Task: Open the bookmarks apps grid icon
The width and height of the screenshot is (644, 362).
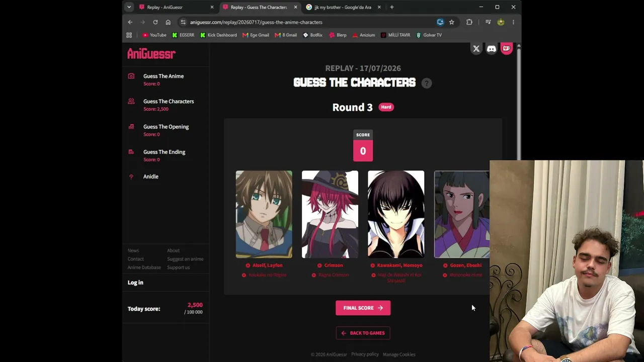Action: (129, 35)
